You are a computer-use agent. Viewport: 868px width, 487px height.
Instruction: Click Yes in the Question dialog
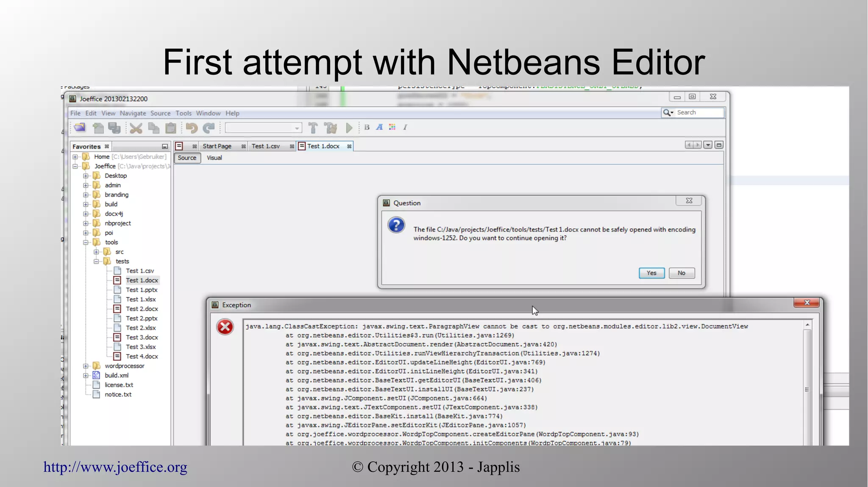[651, 273]
